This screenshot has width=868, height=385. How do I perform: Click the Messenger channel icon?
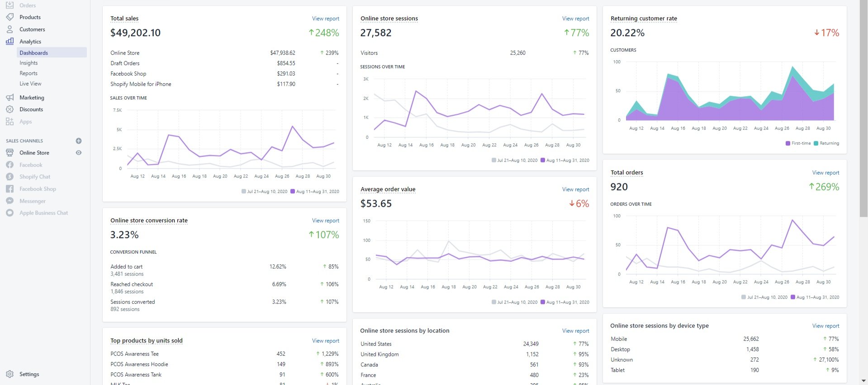pyautogui.click(x=9, y=201)
